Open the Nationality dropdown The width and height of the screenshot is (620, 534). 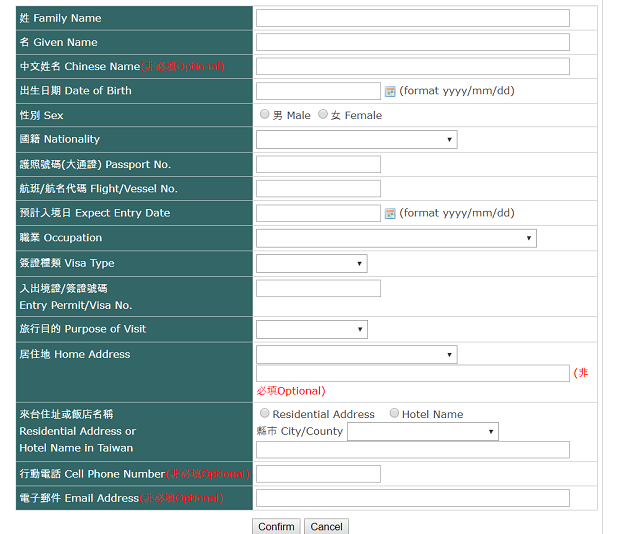pyautogui.click(x=356, y=140)
